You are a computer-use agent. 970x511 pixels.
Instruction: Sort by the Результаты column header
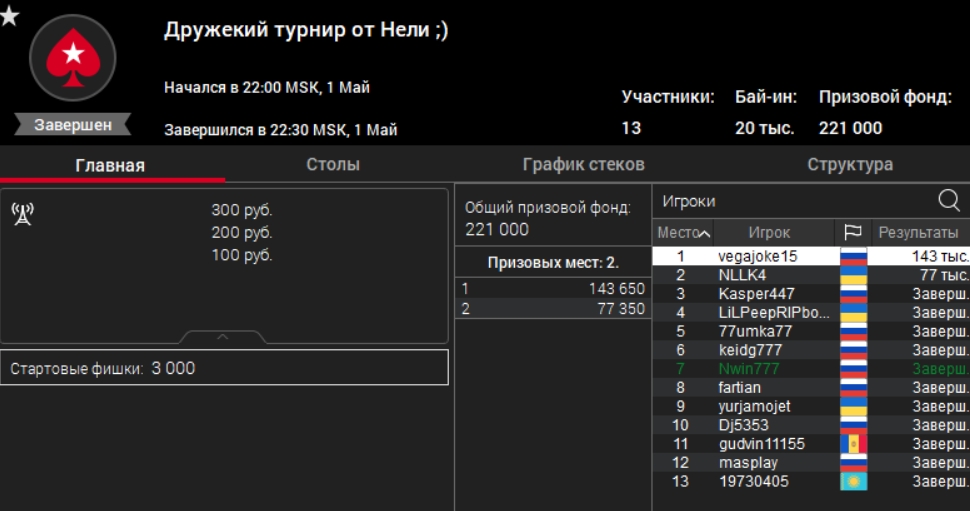[919, 233]
